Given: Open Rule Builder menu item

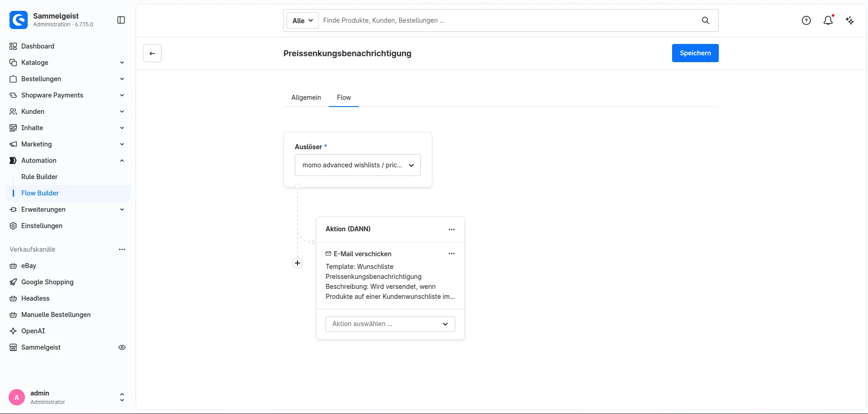Looking at the screenshot, I should [x=39, y=177].
